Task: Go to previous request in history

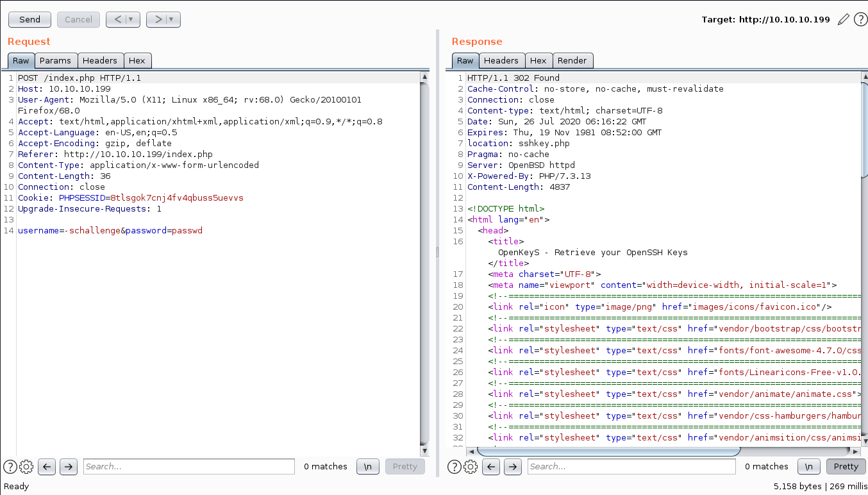Action: point(118,19)
